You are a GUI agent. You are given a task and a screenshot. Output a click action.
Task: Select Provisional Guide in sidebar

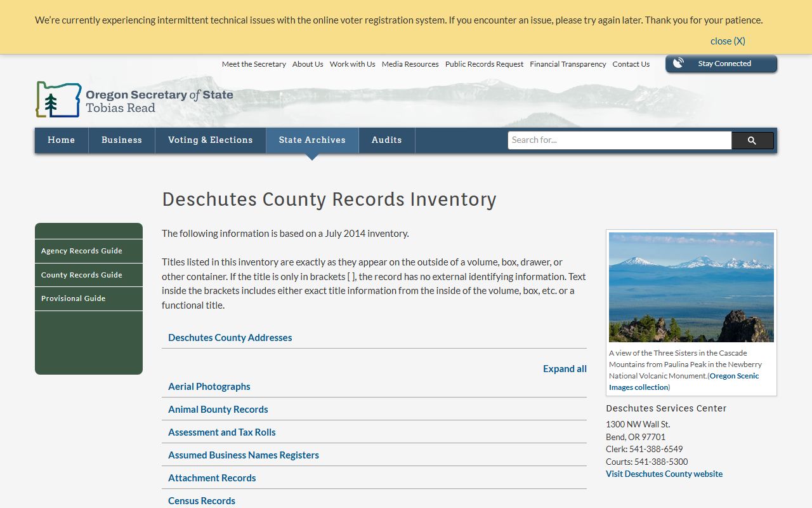tap(89, 298)
